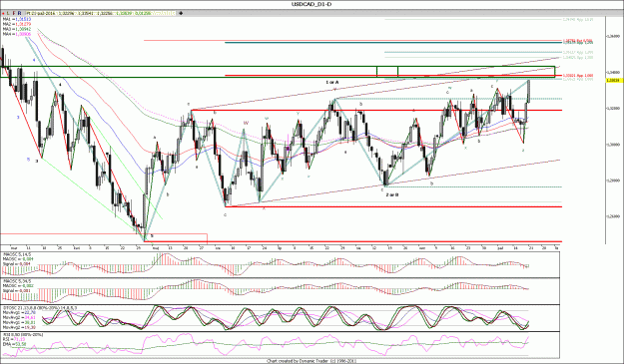Click the red dot icon in chart toolbar
The image size is (624, 364).
point(3,13)
